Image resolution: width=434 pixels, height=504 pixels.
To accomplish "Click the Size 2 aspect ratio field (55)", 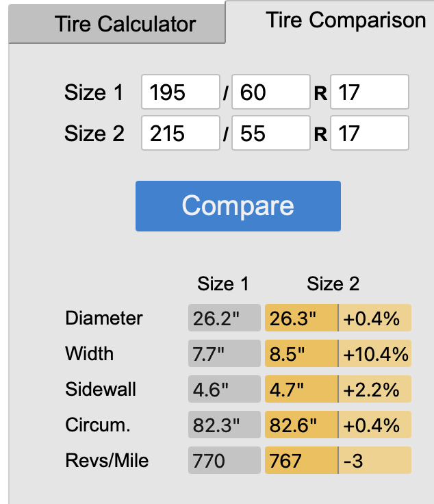I will [271, 133].
